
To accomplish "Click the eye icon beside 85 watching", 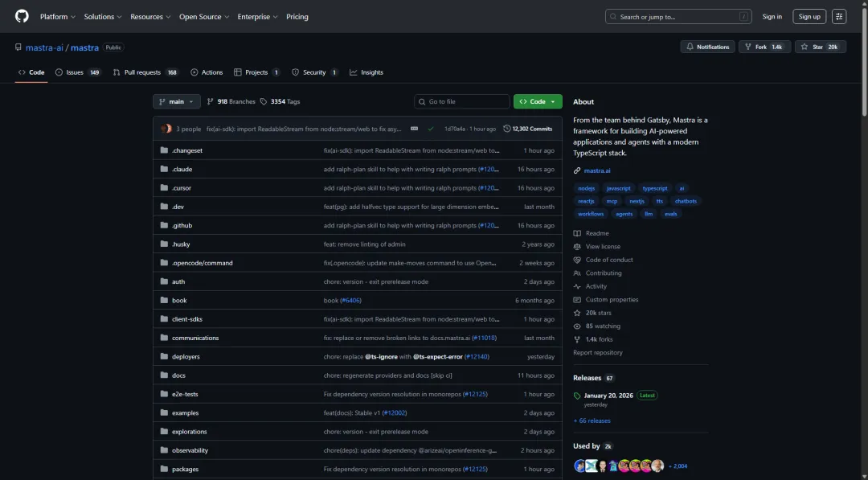I will (x=577, y=326).
